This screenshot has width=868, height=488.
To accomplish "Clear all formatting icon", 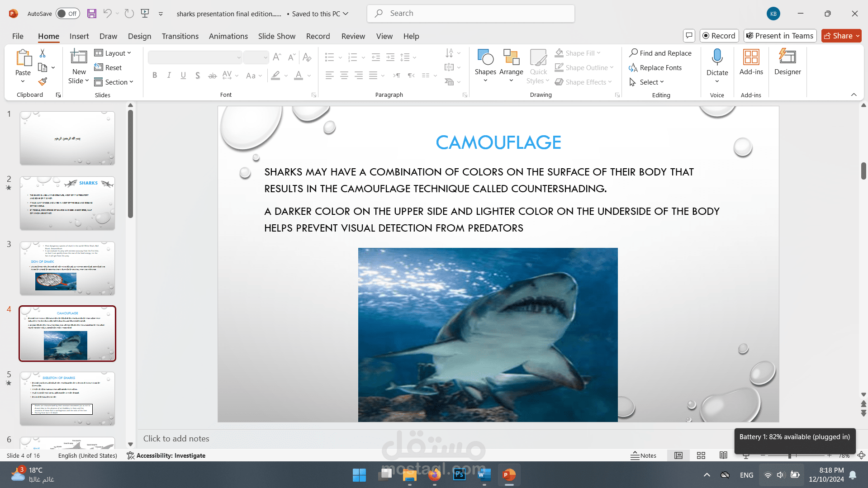I will coord(307,57).
